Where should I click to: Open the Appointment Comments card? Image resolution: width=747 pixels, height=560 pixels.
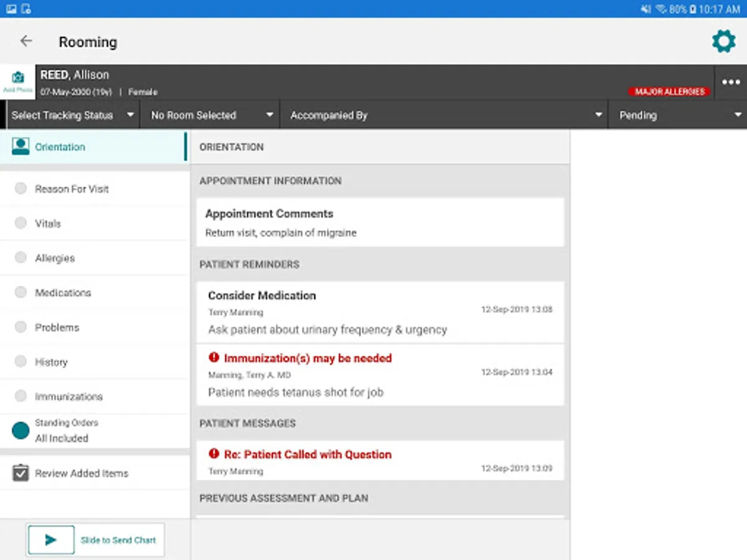pyautogui.click(x=380, y=222)
